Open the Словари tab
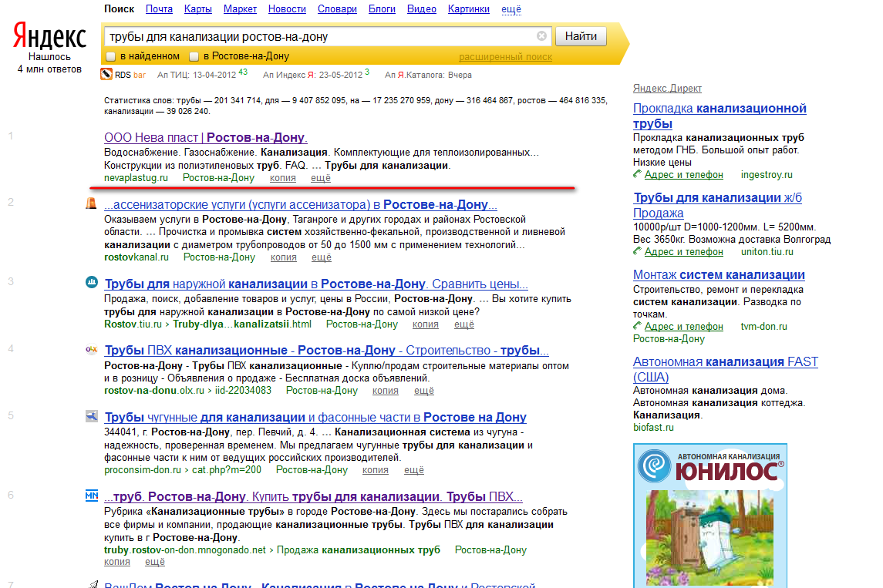The image size is (883, 588). pyautogui.click(x=337, y=9)
